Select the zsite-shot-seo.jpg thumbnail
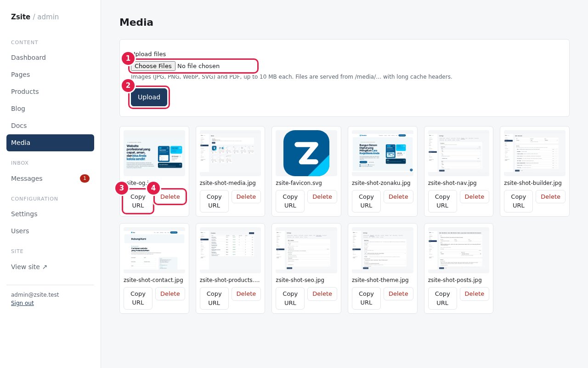Screen dimensions: 588x368 pyautogui.click(x=306, y=250)
